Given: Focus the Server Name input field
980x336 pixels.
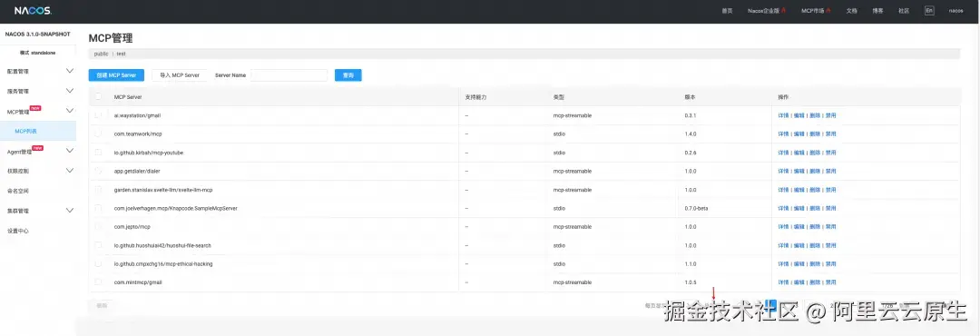Looking at the screenshot, I should pos(289,75).
